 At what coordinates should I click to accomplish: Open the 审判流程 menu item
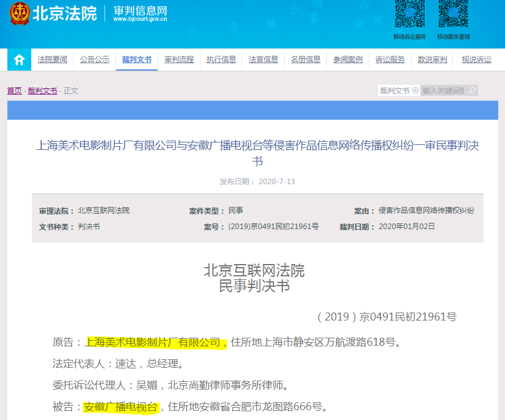pyautogui.click(x=179, y=60)
